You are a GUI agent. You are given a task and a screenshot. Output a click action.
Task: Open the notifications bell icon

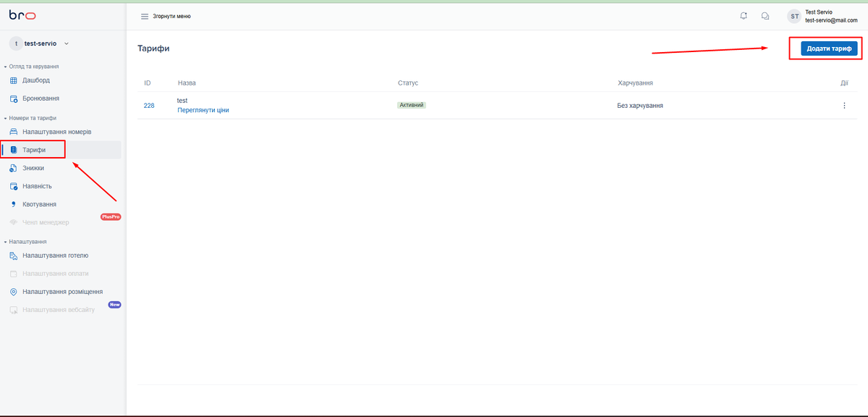tap(744, 15)
